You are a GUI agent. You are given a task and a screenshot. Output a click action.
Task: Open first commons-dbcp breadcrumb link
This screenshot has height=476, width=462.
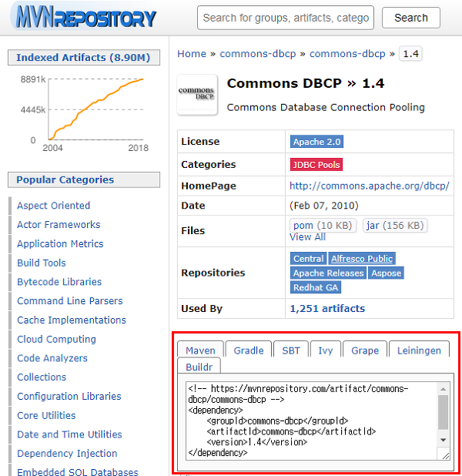coord(258,54)
